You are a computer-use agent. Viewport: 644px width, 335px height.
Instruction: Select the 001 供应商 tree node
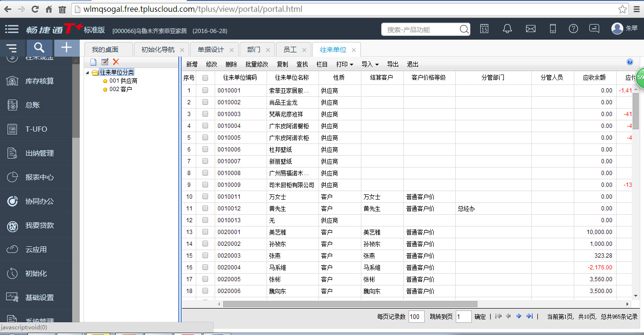pos(123,81)
